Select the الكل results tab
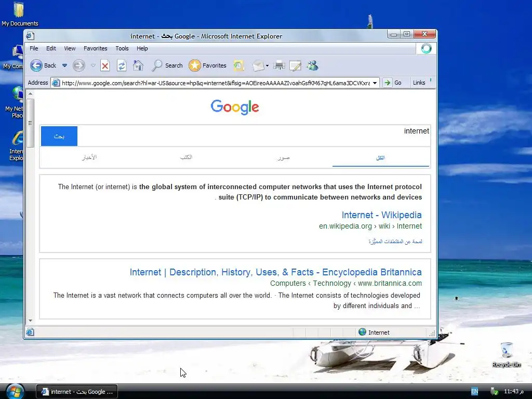Viewport: 532px width, 399px height. (x=381, y=158)
